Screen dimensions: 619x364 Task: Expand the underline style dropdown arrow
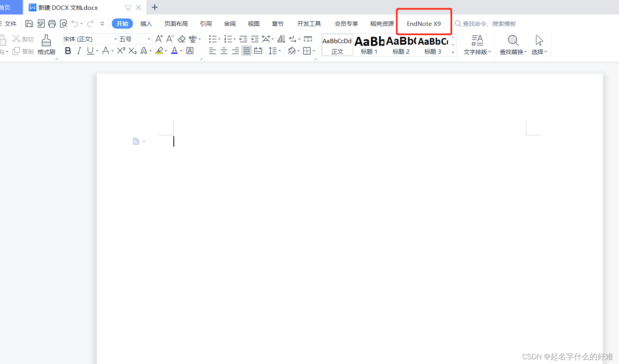[97, 51]
